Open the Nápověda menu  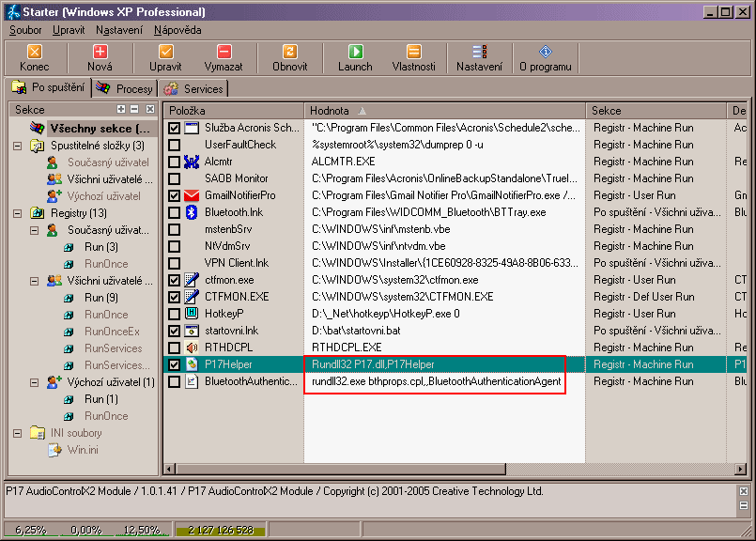177,30
